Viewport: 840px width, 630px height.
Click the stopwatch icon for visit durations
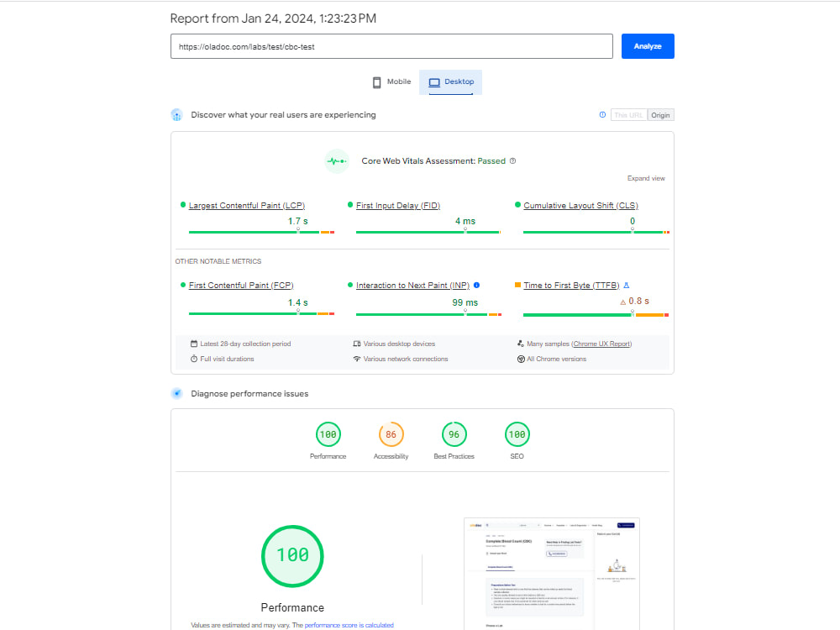point(194,359)
